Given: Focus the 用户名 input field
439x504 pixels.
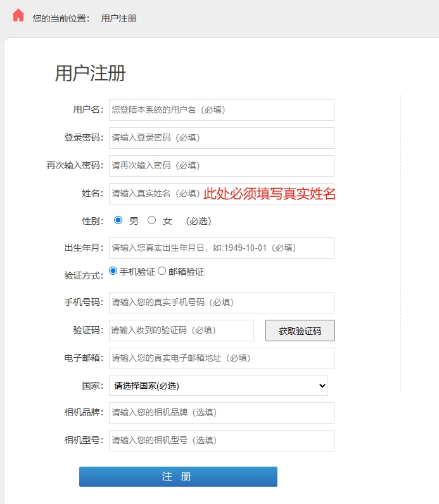Looking at the screenshot, I should click(x=221, y=110).
